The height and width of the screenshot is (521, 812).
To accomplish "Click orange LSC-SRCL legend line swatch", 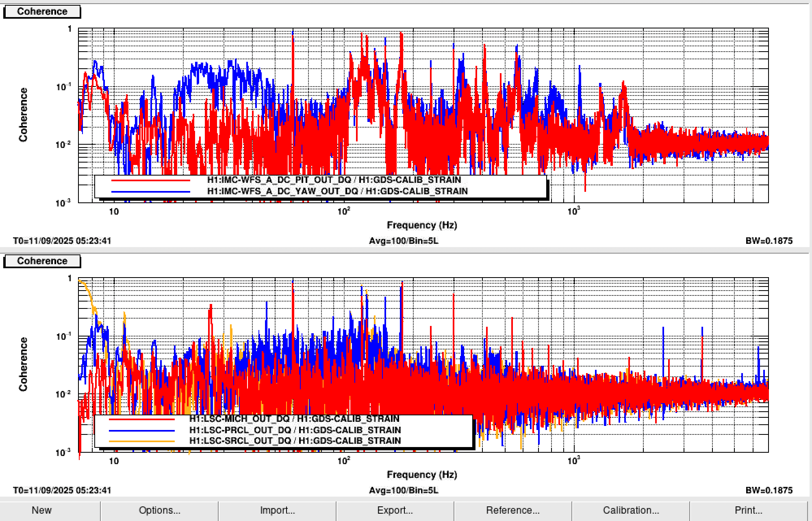I will (141, 441).
